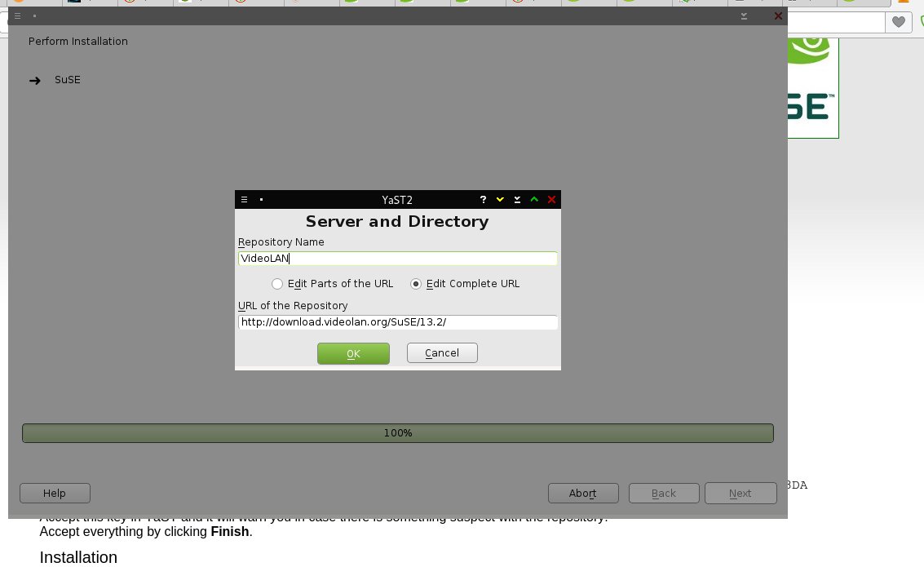Select the Edit Parts of the URL option
The width and height of the screenshot is (924, 567).
coord(333,284)
